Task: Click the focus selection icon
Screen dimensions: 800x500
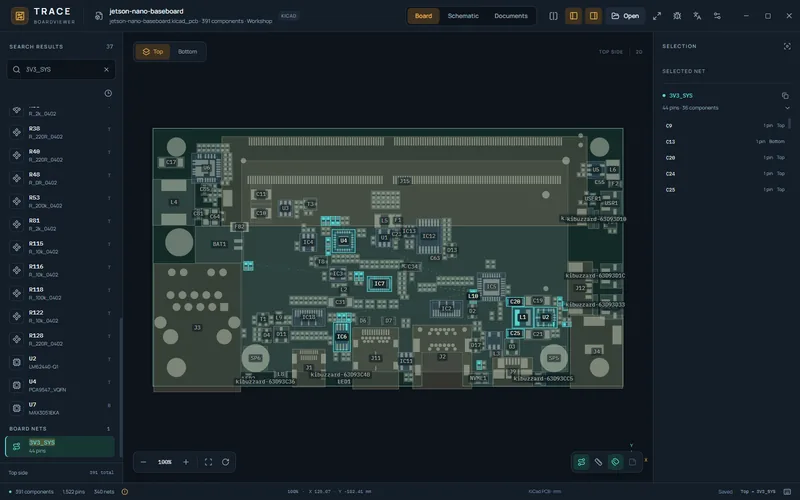Action: tap(787, 46)
